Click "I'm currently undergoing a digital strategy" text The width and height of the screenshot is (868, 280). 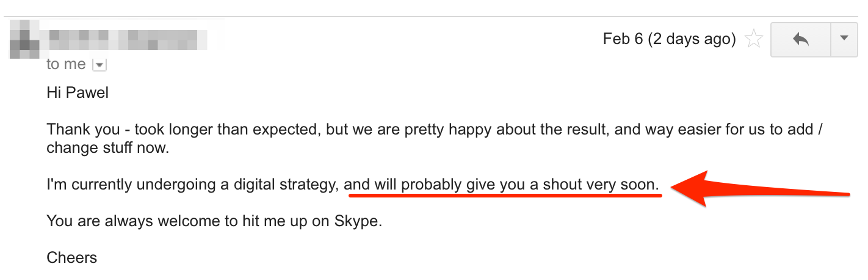point(193,185)
